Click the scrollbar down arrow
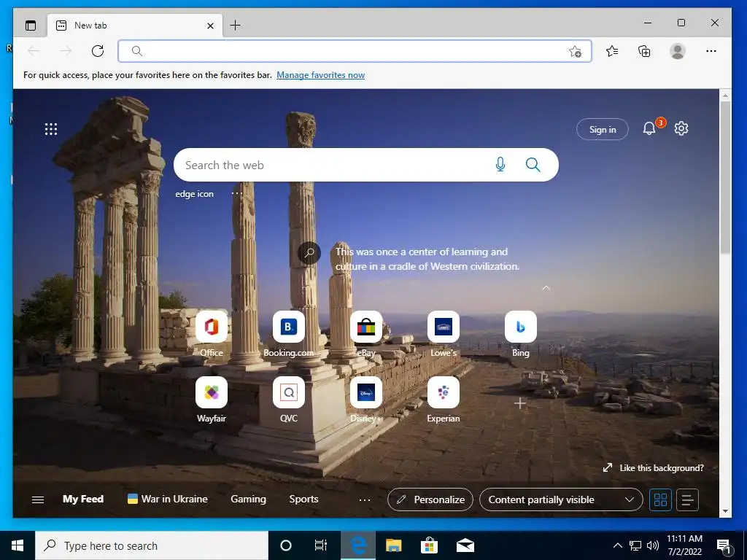747x560 pixels. tap(725, 511)
